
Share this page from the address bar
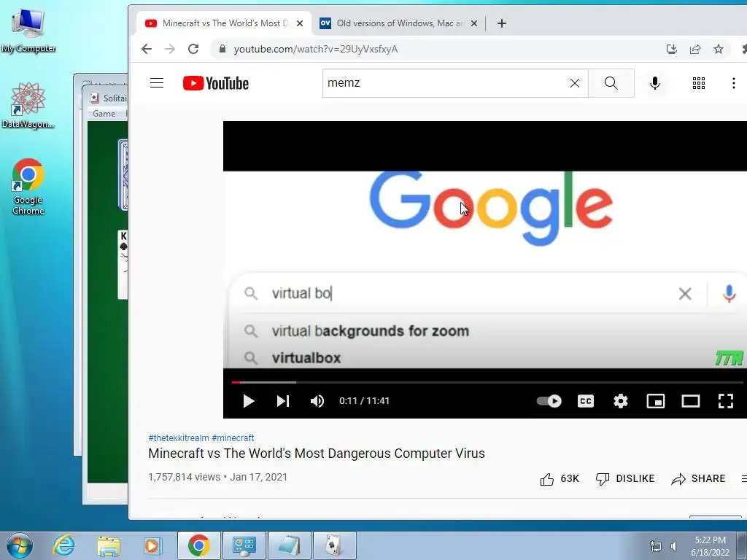click(695, 49)
